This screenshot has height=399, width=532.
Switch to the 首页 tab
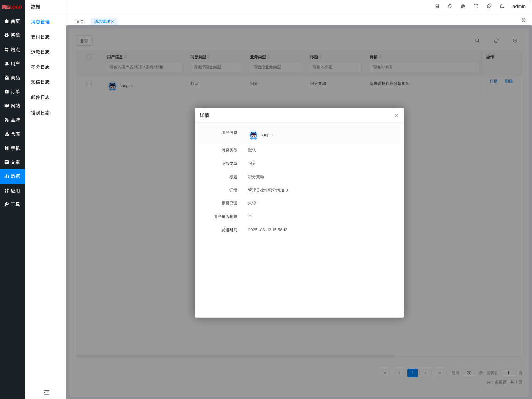coord(80,22)
